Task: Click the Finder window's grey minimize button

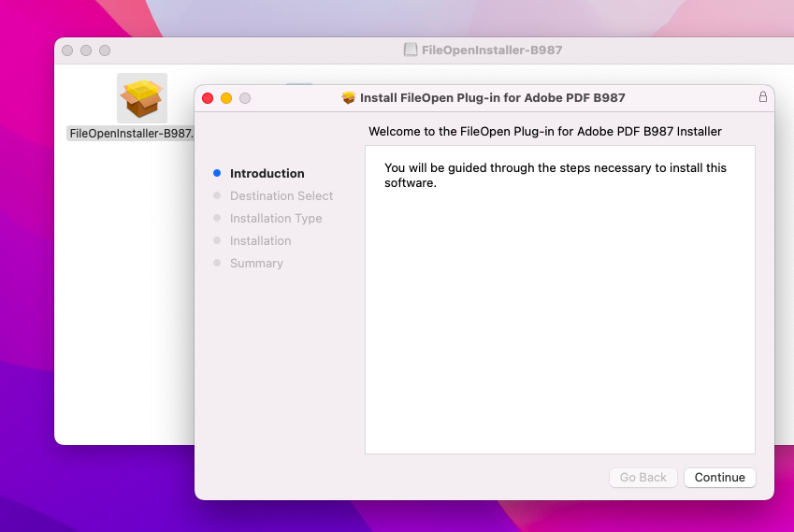Action: click(86, 50)
